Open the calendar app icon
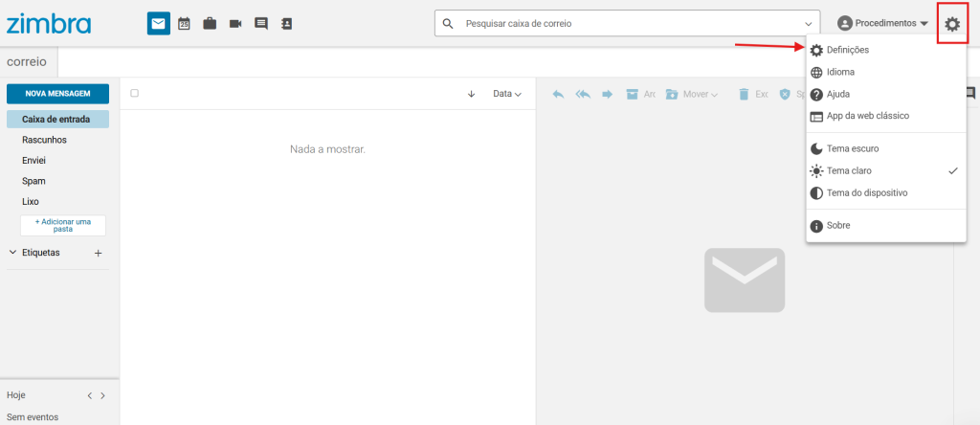980x425 pixels. pos(184,23)
